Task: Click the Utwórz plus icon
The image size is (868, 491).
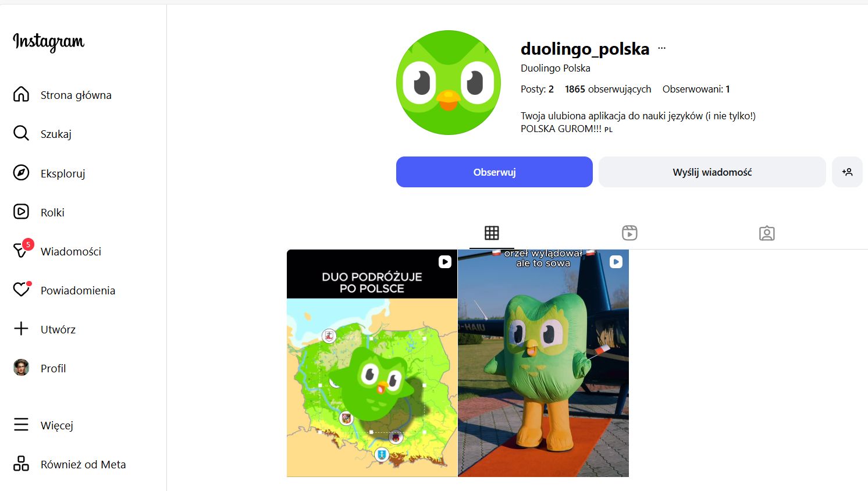Action: coord(21,329)
